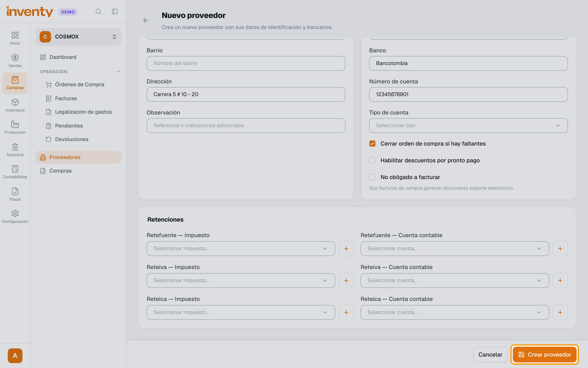
Task: Open Dashboard in the sidebar
Action: (78, 57)
